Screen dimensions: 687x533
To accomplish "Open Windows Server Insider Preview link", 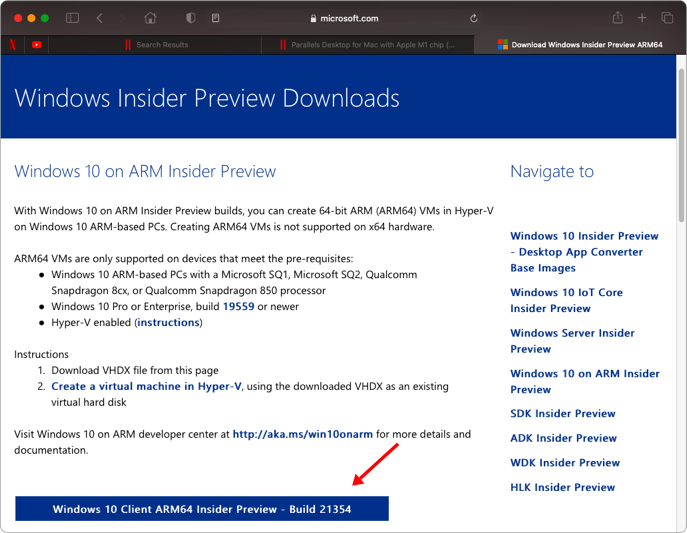I will [572, 341].
